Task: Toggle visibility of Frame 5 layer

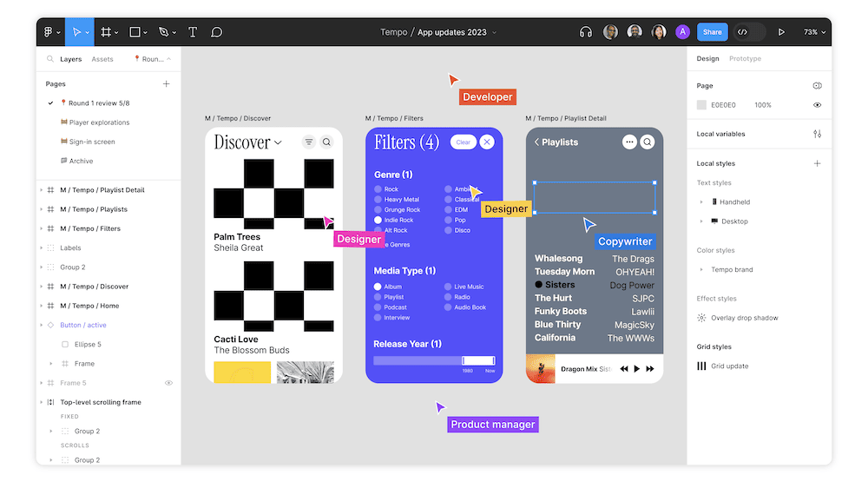Action: [x=169, y=383]
